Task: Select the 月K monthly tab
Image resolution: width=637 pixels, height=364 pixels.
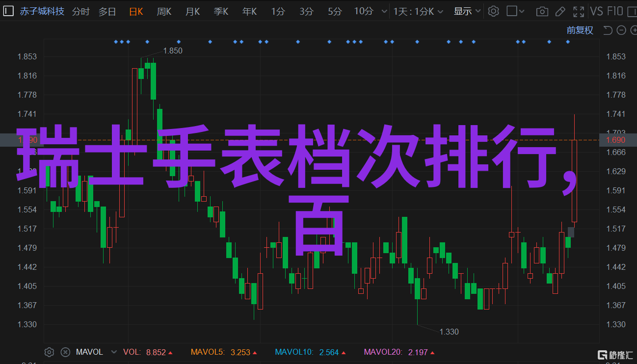Action: (192, 11)
